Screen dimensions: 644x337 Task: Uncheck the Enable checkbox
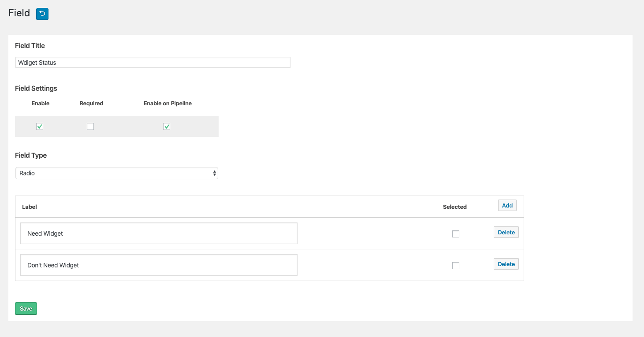click(40, 126)
